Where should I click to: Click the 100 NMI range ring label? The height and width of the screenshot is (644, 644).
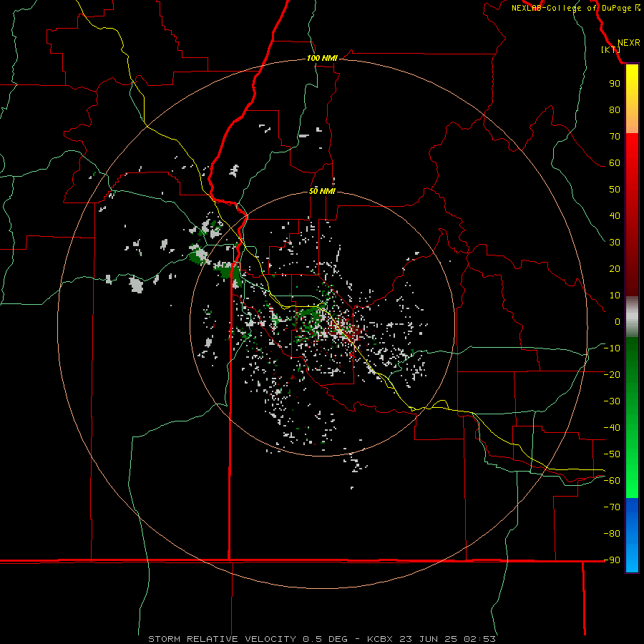click(x=322, y=59)
